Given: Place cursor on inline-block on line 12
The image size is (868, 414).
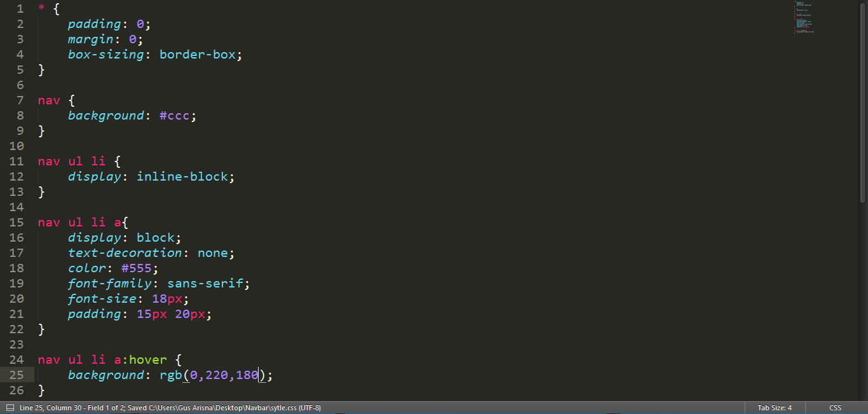Looking at the screenshot, I should click(183, 176).
